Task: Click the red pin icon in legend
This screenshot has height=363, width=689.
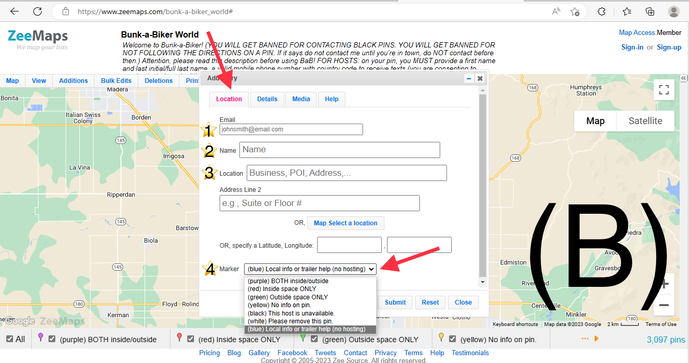Action: [179, 338]
